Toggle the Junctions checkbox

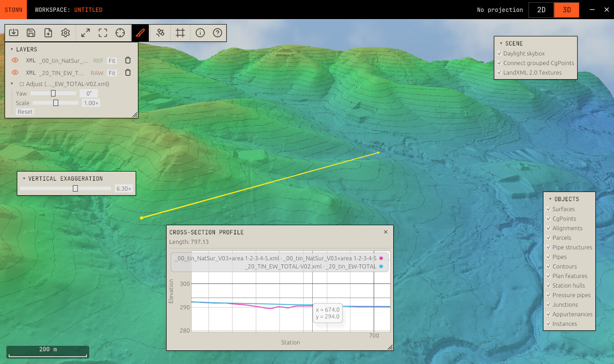548,305
